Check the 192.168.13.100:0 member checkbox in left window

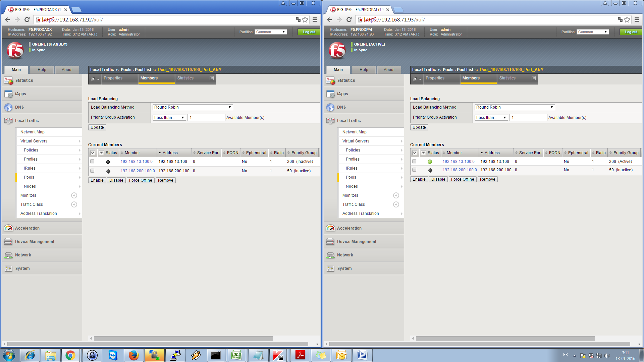[92, 162]
